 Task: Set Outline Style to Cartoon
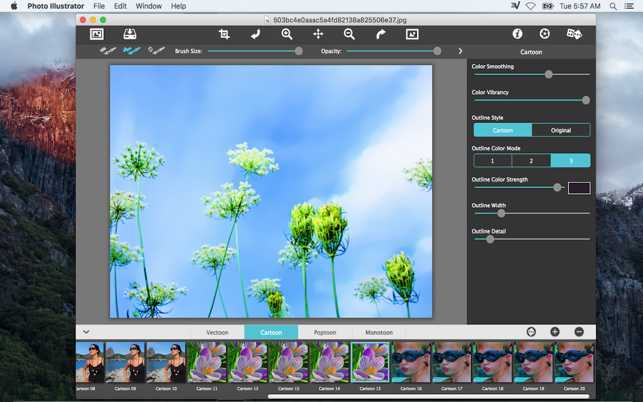click(x=503, y=130)
